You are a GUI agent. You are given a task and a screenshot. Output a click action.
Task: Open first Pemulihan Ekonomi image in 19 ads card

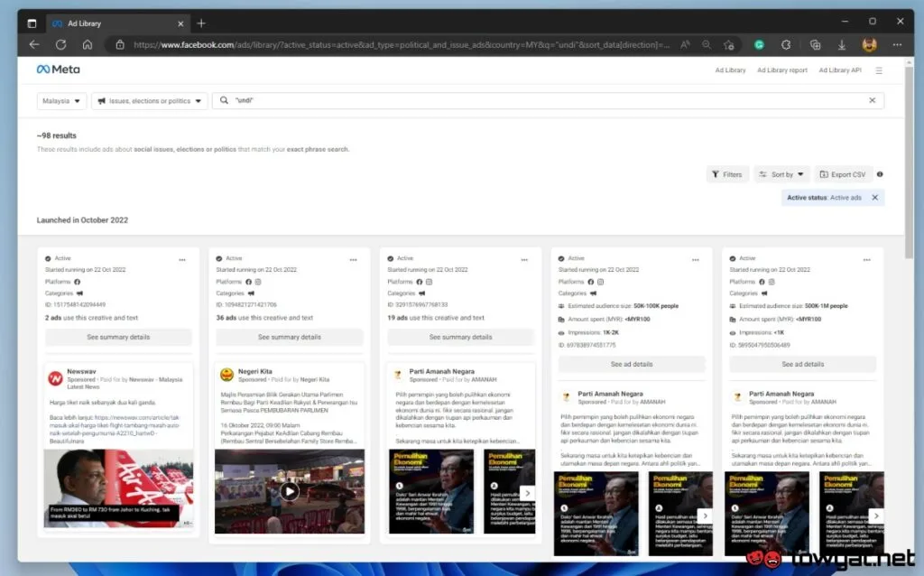point(431,492)
